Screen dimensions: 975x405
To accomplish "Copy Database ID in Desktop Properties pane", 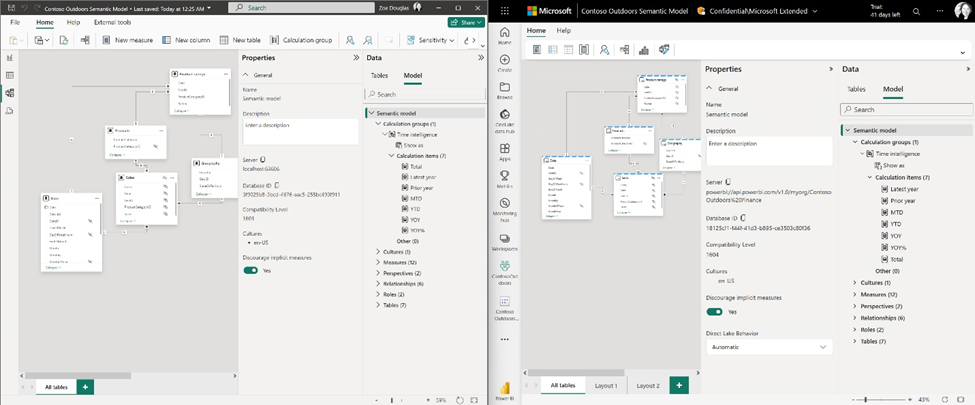I will click(276, 185).
